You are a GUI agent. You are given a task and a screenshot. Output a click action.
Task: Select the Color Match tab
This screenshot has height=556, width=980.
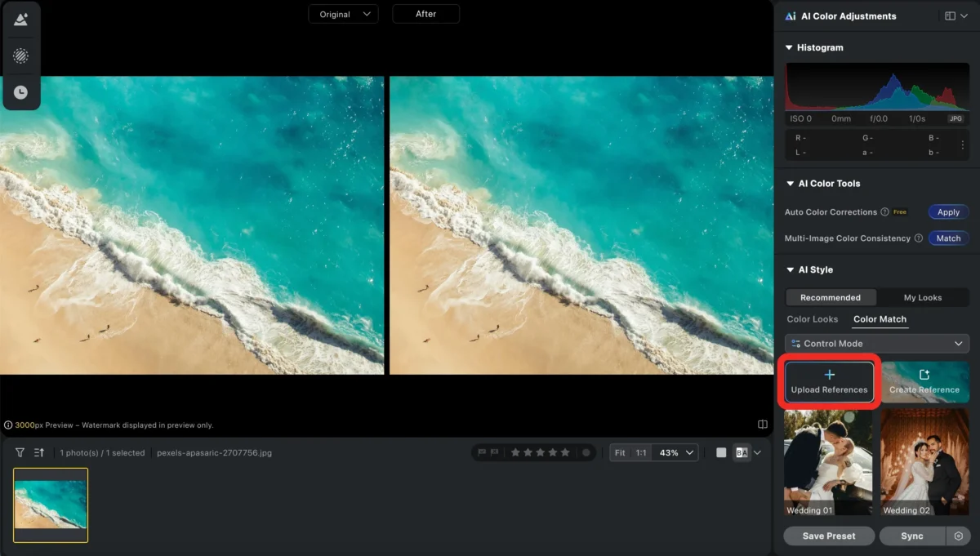880,319
